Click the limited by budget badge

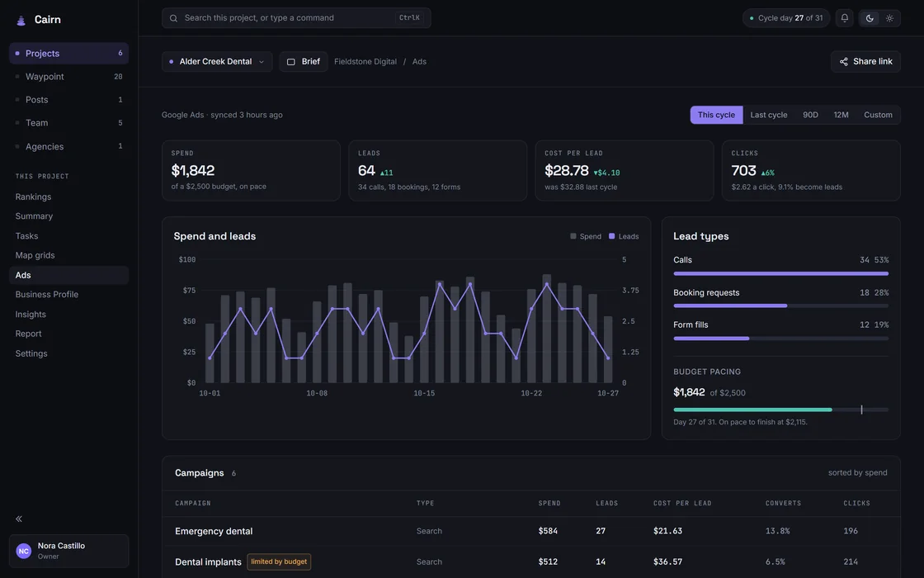tap(279, 562)
